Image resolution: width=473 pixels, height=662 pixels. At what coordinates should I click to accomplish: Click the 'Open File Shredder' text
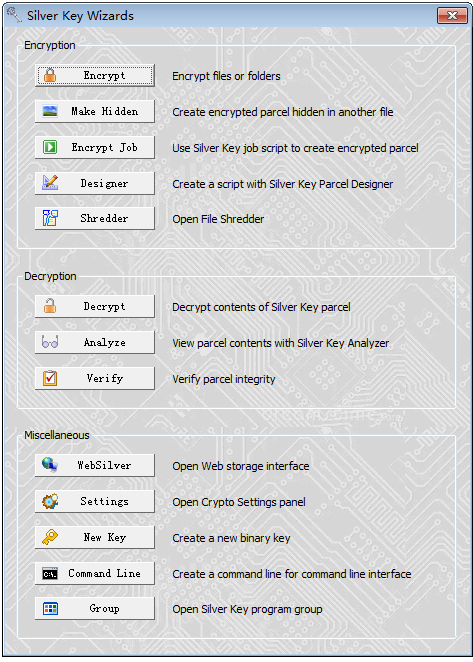coord(218,219)
